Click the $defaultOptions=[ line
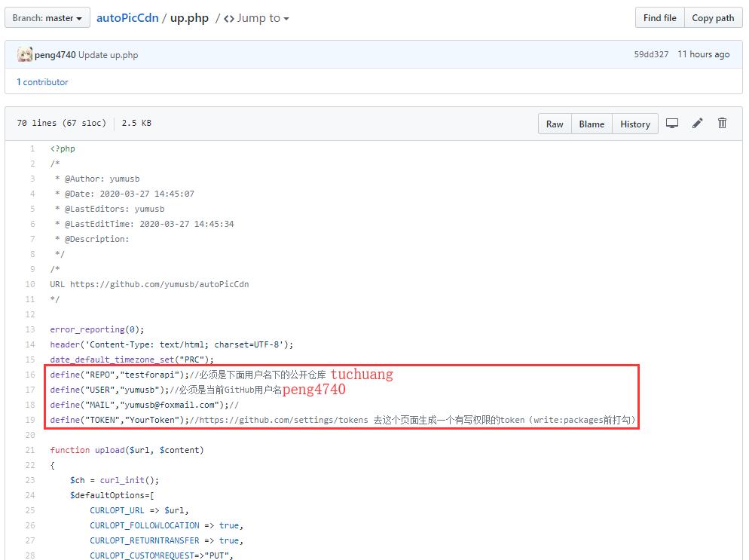The image size is (749, 560). tap(112, 495)
